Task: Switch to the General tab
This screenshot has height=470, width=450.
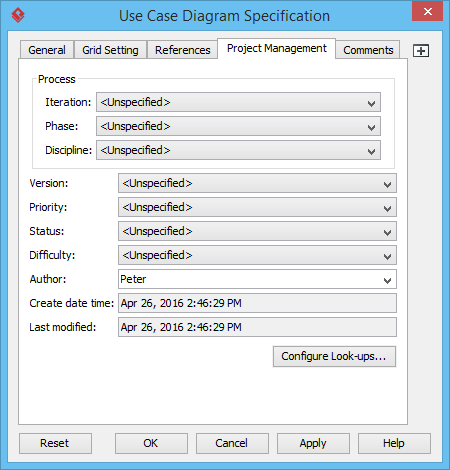Action: click(47, 50)
